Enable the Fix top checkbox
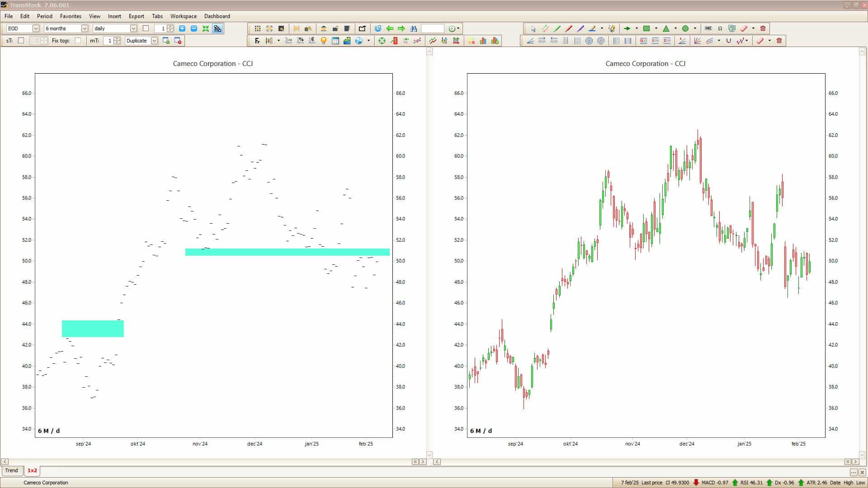Screen dimensions: 868x488 click(78, 41)
